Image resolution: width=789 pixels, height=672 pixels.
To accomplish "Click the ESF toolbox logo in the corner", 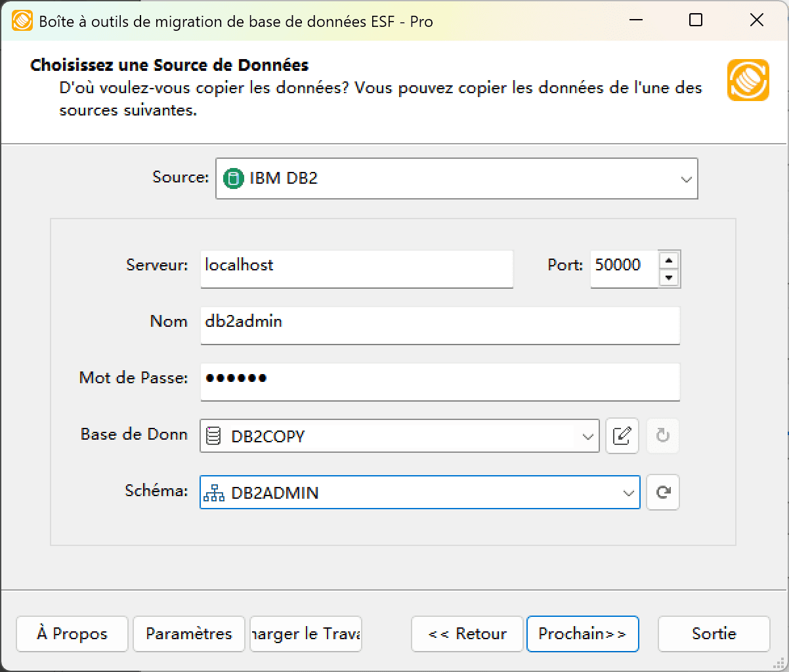I will coord(748,80).
